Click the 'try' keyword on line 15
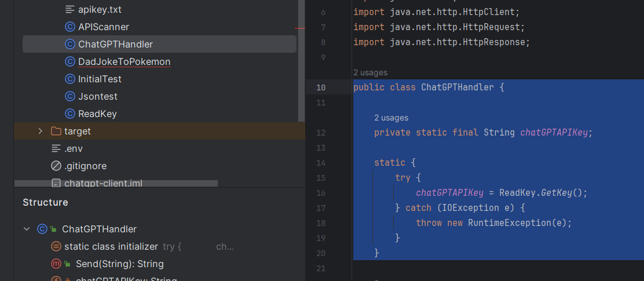This screenshot has height=281, width=644. (x=403, y=177)
